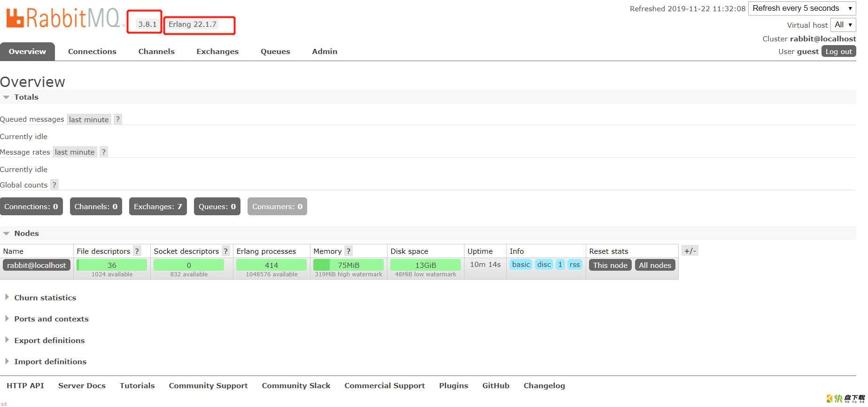Click the Channels: 0 count button
This screenshot has height=407, width=868.
(96, 206)
